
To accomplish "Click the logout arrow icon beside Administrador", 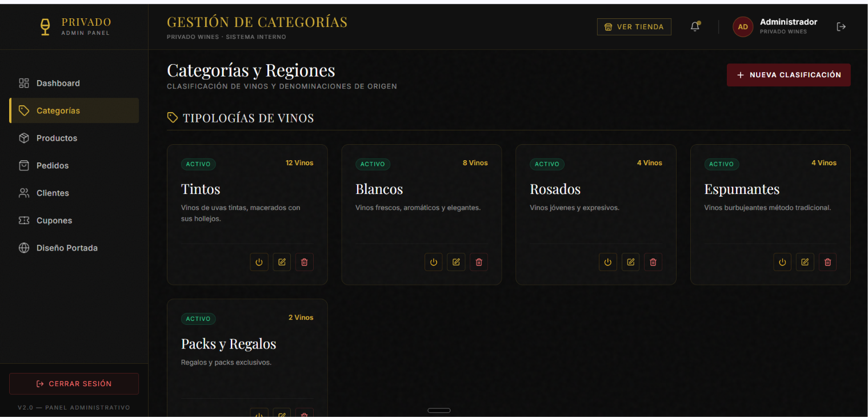I will [x=841, y=26].
